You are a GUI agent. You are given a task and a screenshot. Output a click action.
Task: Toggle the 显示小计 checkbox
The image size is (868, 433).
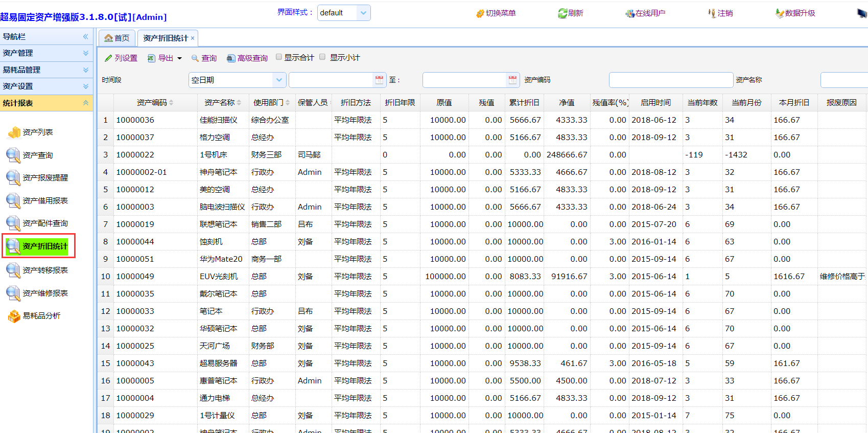tap(322, 57)
